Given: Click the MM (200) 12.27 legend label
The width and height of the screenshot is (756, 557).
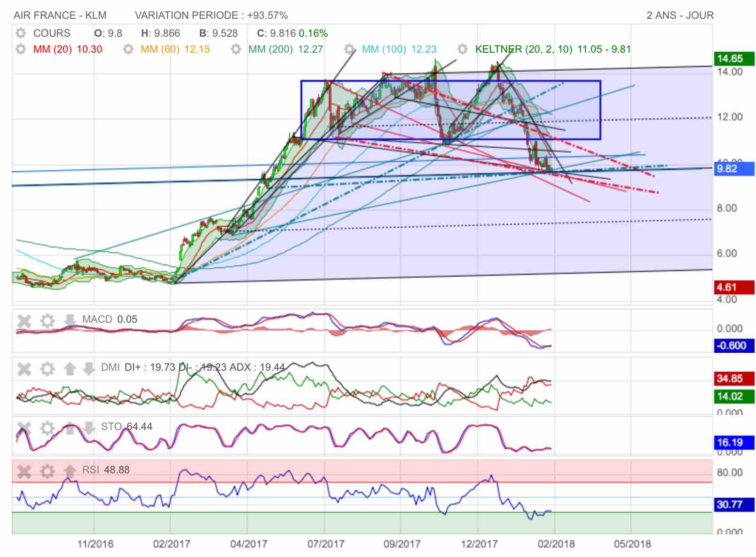Looking at the screenshot, I should [x=286, y=49].
